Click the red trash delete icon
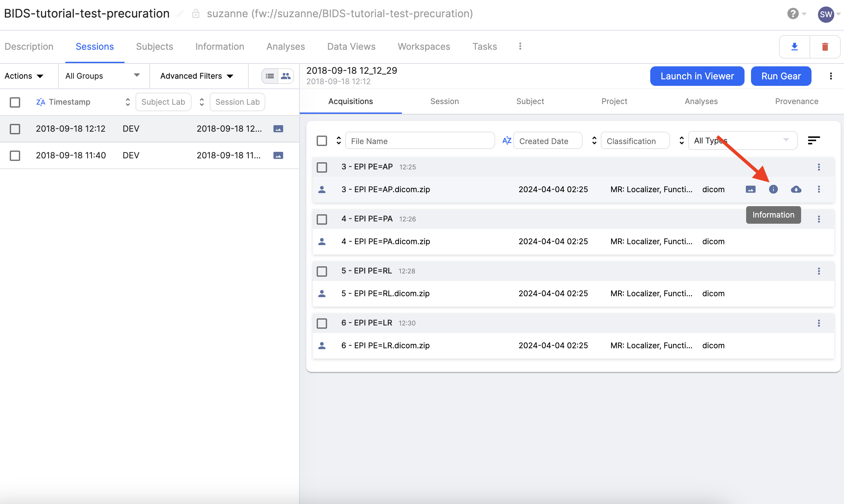This screenshot has width=844, height=504. point(825,46)
